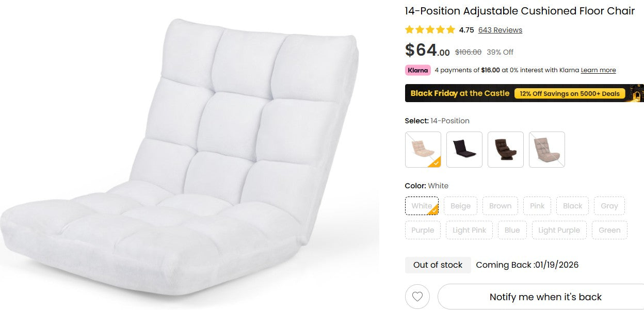This screenshot has height=310, width=644.
Task: Open the Klarna Learn more link
Action: tap(598, 70)
